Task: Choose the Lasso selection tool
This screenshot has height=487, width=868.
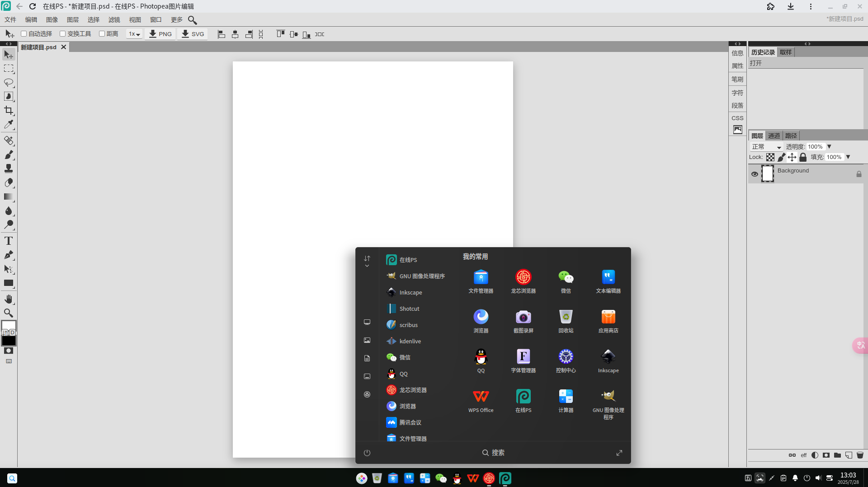Action: pos(9,83)
